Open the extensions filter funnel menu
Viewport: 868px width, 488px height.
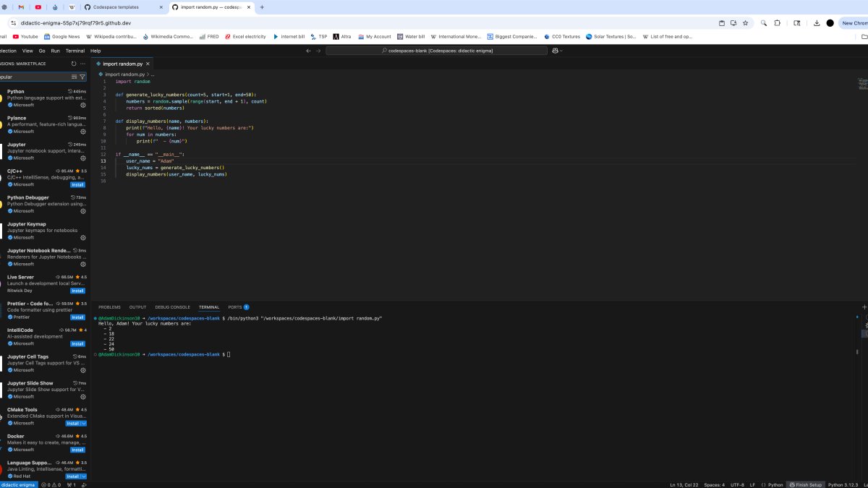tap(82, 77)
